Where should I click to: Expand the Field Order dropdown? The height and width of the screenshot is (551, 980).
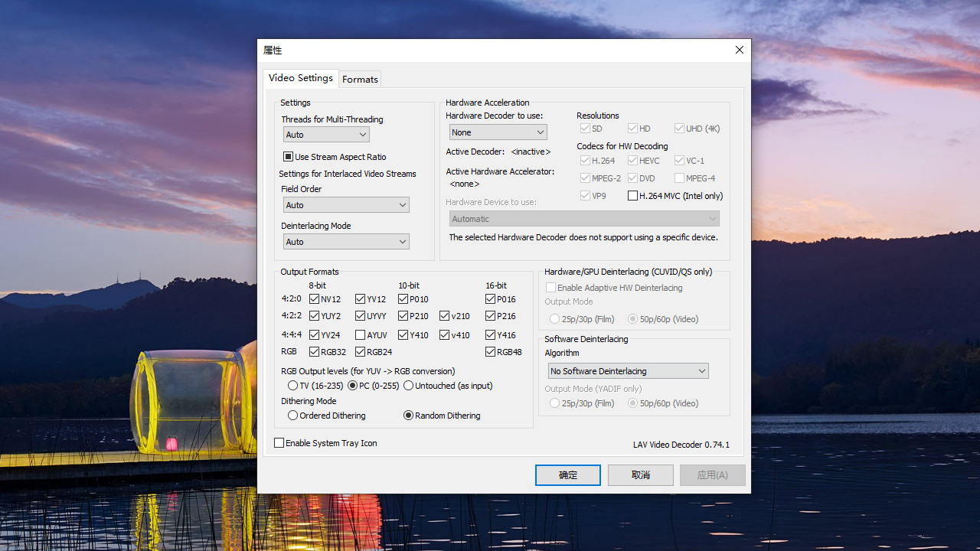[346, 205]
